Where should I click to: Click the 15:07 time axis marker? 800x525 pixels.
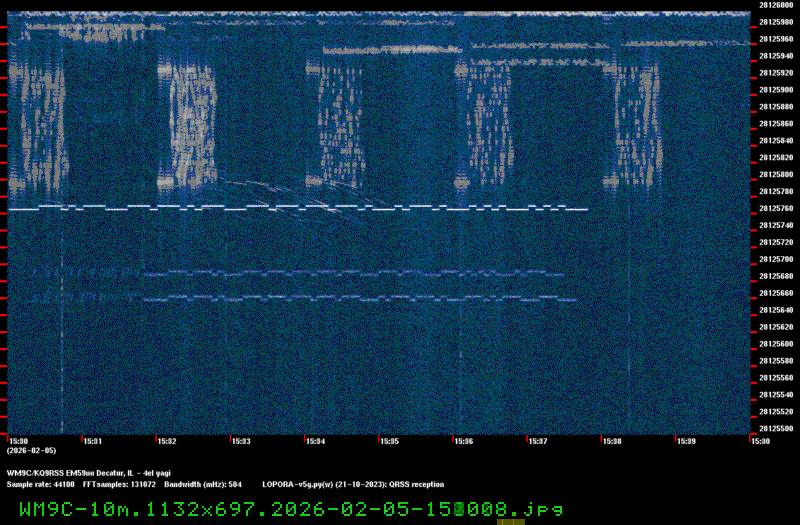tap(538, 441)
